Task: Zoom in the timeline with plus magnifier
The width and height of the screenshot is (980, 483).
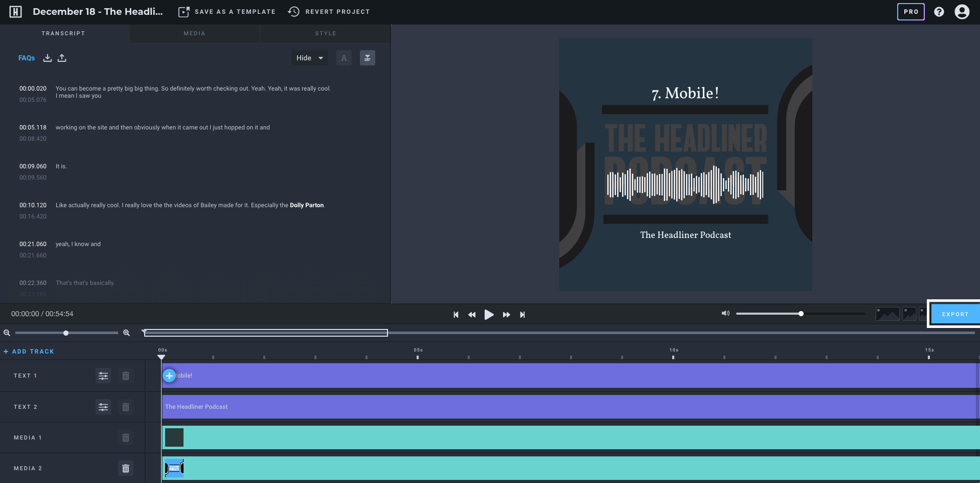Action: [x=126, y=333]
